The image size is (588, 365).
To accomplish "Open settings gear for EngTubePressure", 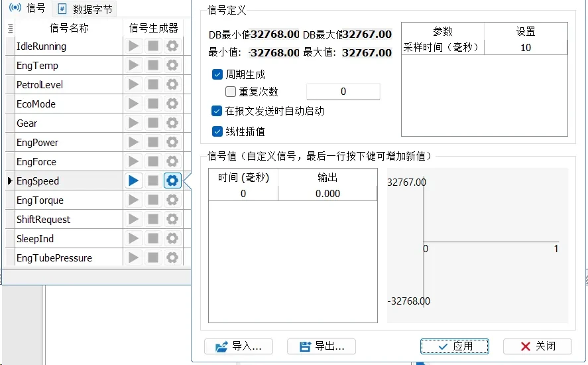I will [172, 257].
